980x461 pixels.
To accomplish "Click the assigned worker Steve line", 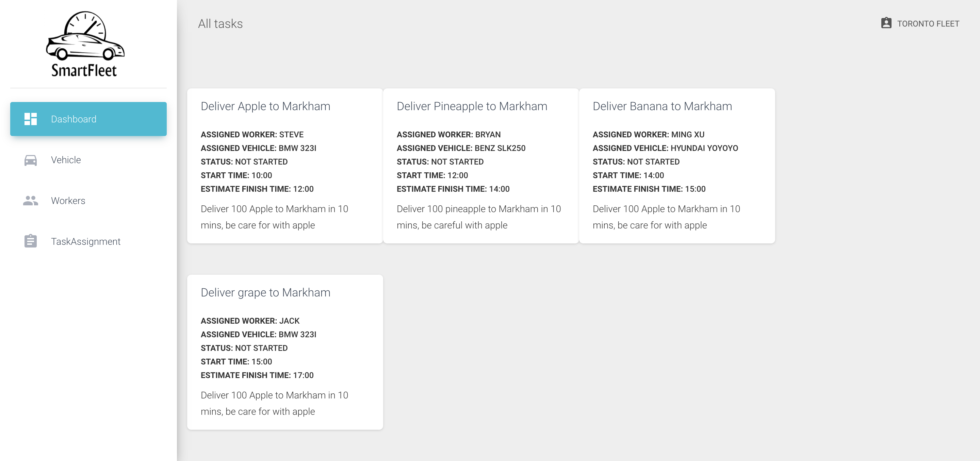I will click(x=252, y=135).
